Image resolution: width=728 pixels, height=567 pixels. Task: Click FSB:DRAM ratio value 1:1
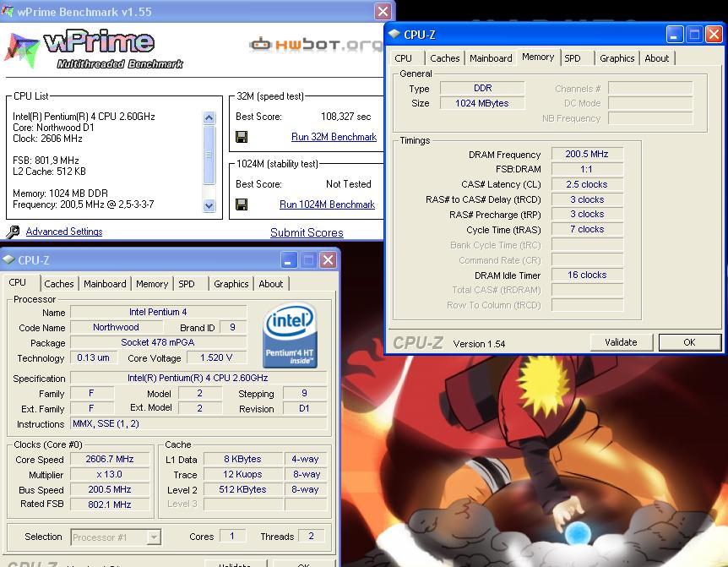coord(587,169)
